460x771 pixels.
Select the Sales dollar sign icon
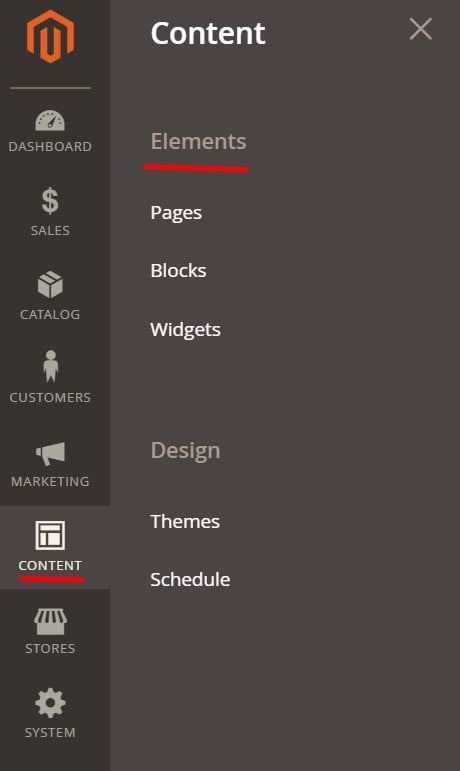50,201
